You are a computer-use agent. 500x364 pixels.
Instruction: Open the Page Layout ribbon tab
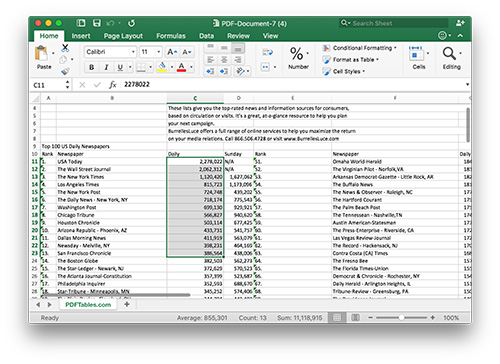coord(123,36)
